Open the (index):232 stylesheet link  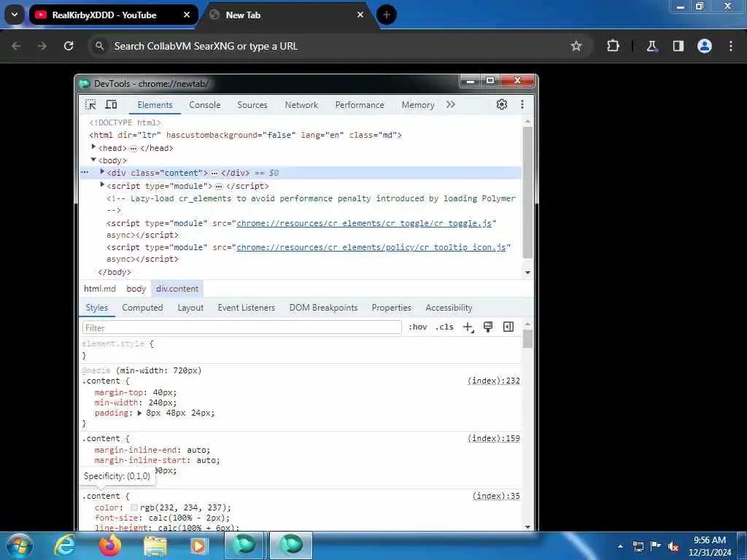(494, 381)
